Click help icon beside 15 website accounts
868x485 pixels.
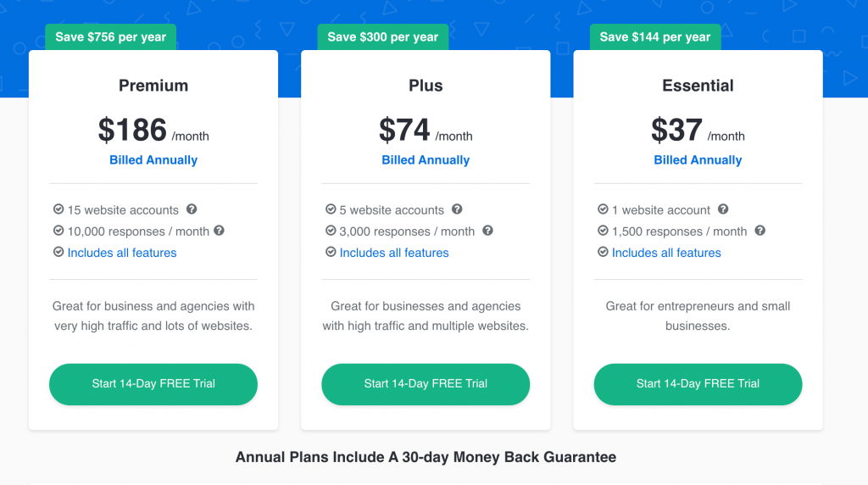pyautogui.click(x=192, y=209)
